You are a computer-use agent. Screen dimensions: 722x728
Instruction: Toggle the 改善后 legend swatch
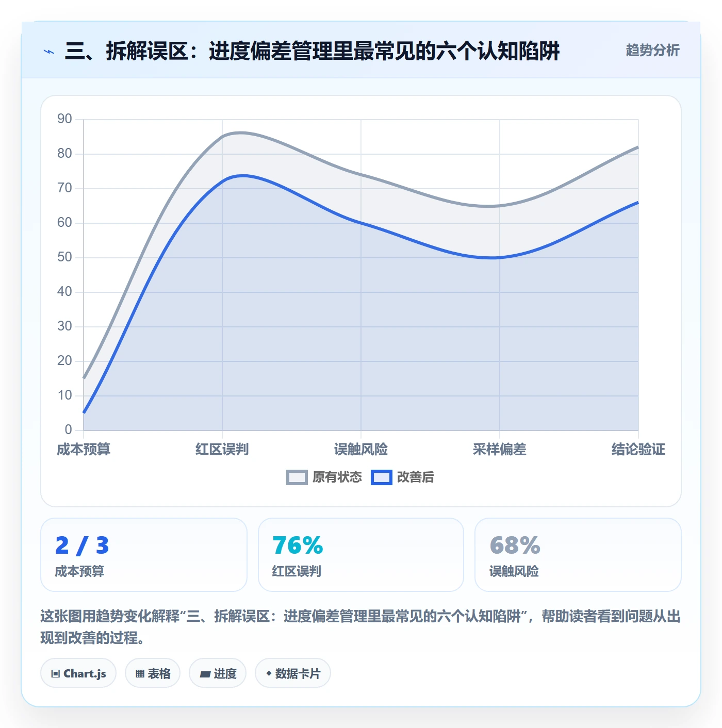[x=381, y=477]
